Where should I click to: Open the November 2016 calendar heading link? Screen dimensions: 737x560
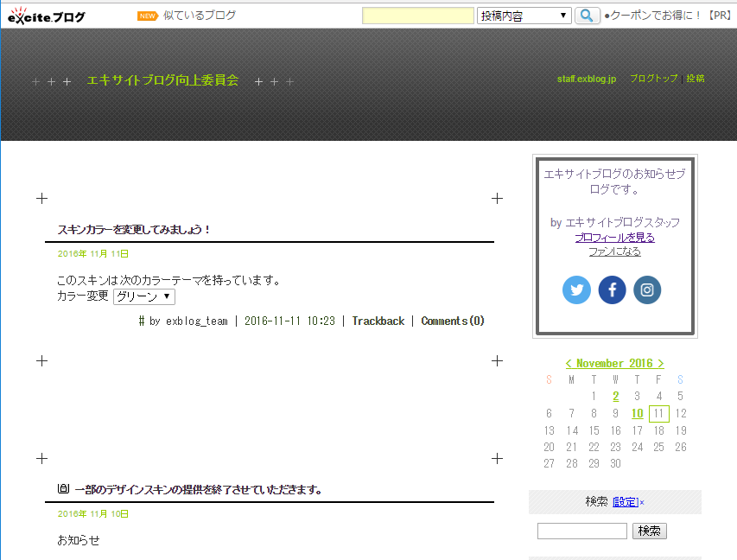pyautogui.click(x=614, y=364)
